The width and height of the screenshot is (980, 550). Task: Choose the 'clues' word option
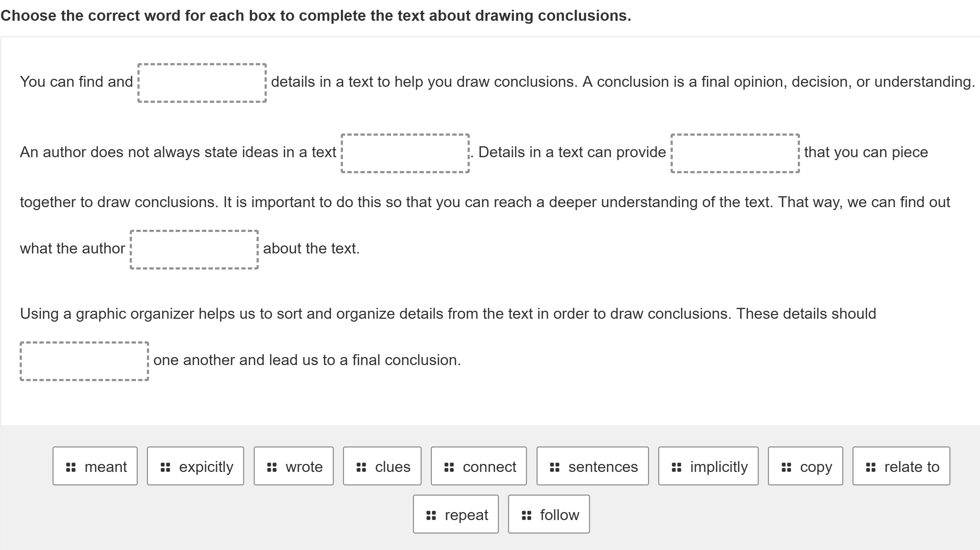coord(382,466)
